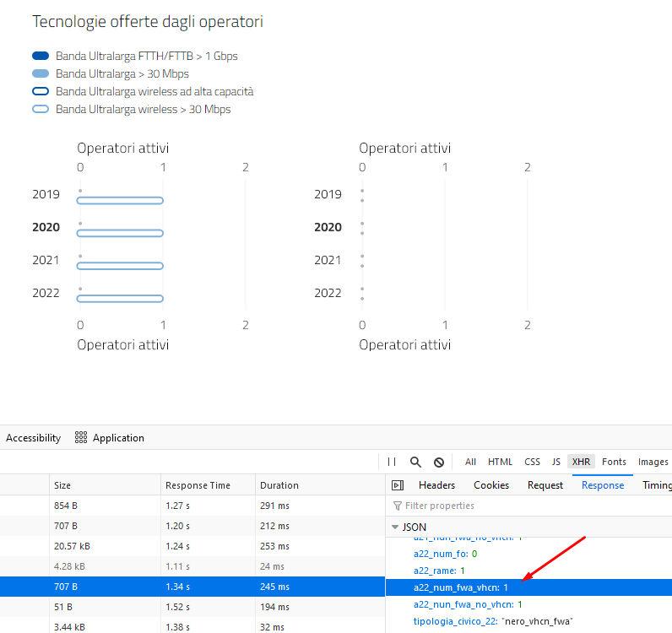Toggle the request details pane icon
The height and width of the screenshot is (633, 672).
click(398, 485)
